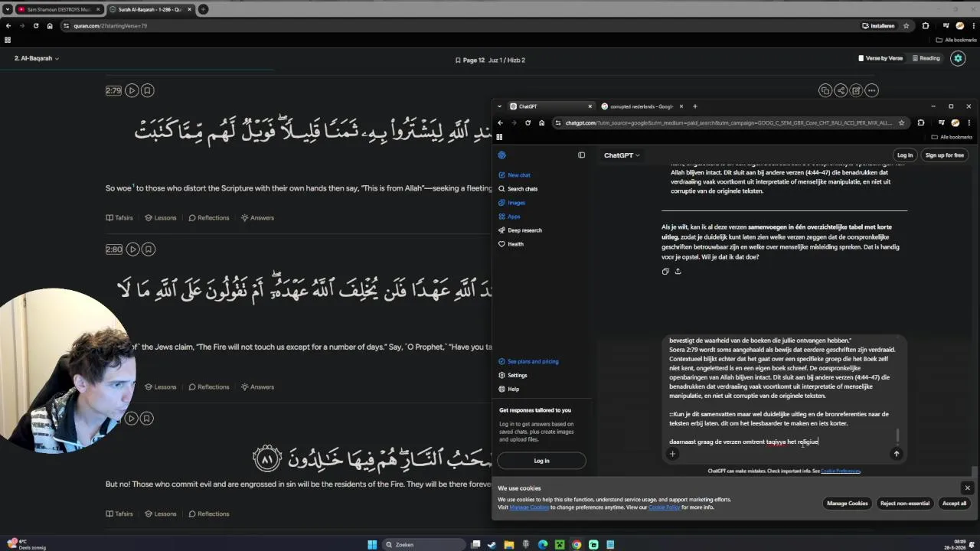Viewport: 980px width, 551px height.
Task: Open Search chats in ChatGPT sidebar
Action: point(518,189)
